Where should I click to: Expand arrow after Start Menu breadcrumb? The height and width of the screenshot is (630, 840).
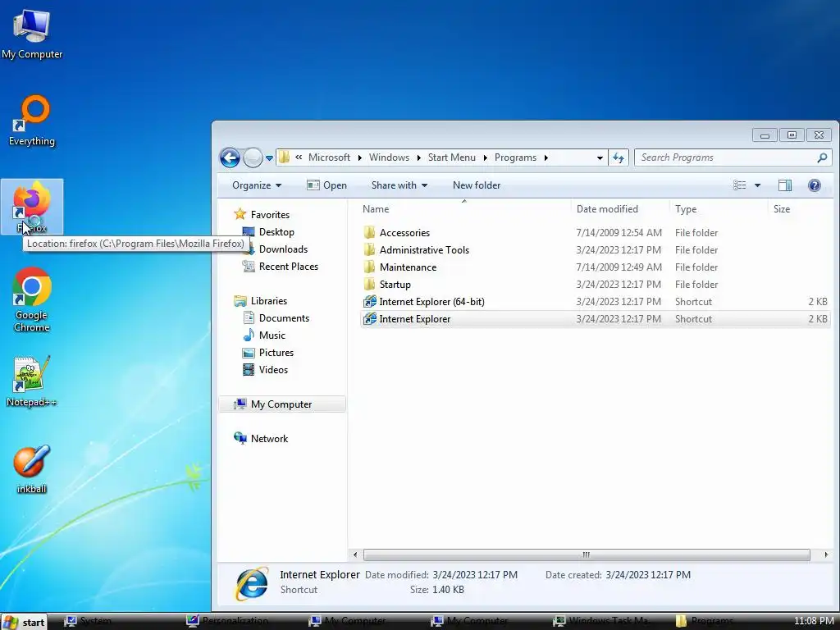485,157
